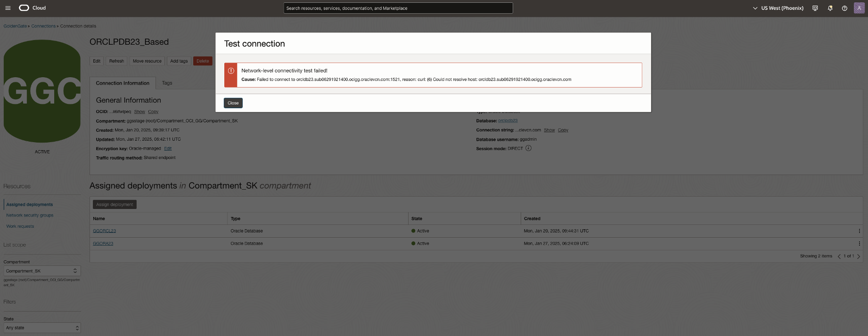This screenshot has width=868, height=336.
Task: Click the Edit button
Action: click(97, 61)
